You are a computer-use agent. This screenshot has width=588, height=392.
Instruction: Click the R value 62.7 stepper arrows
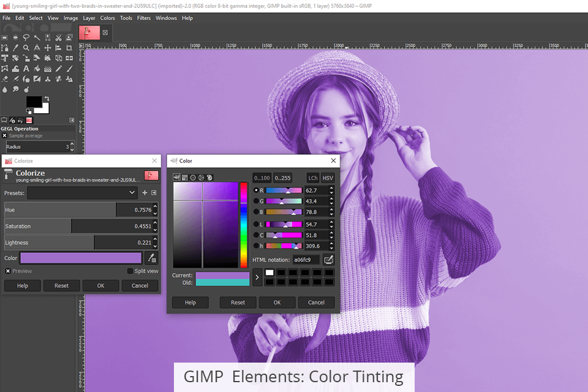[331, 190]
